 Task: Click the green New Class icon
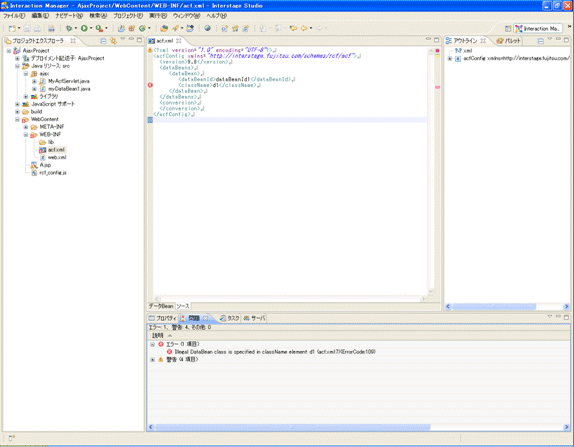coord(142,28)
